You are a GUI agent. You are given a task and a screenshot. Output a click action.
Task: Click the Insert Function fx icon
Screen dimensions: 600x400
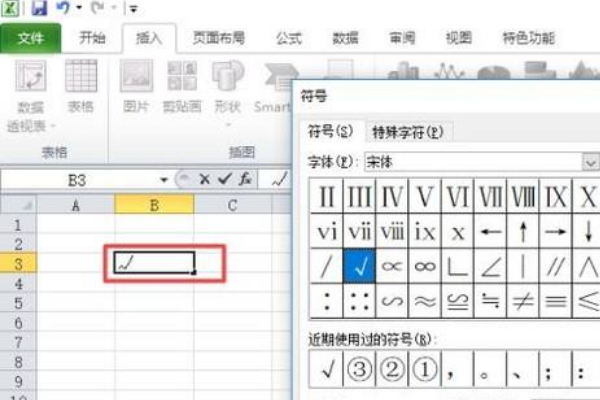tap(245, 179)
